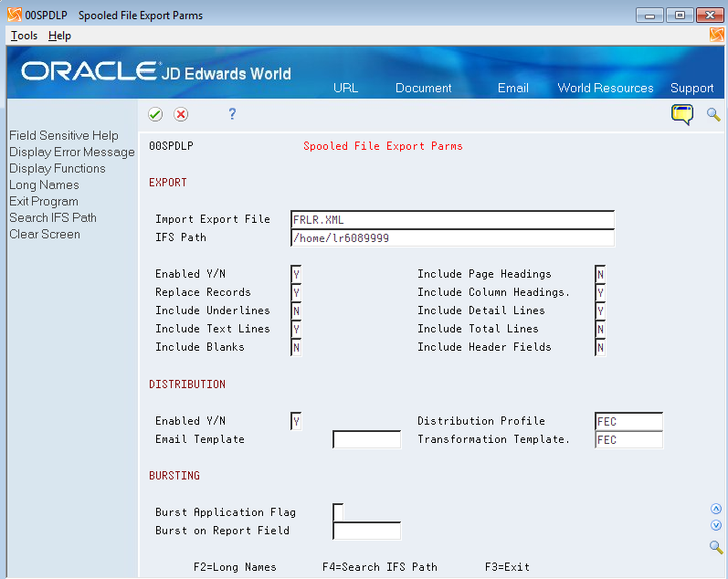Click Field Sensitive Help link
Image resolution: width=728 pixels, height=579 pixels.
click(x=64, y=135)
